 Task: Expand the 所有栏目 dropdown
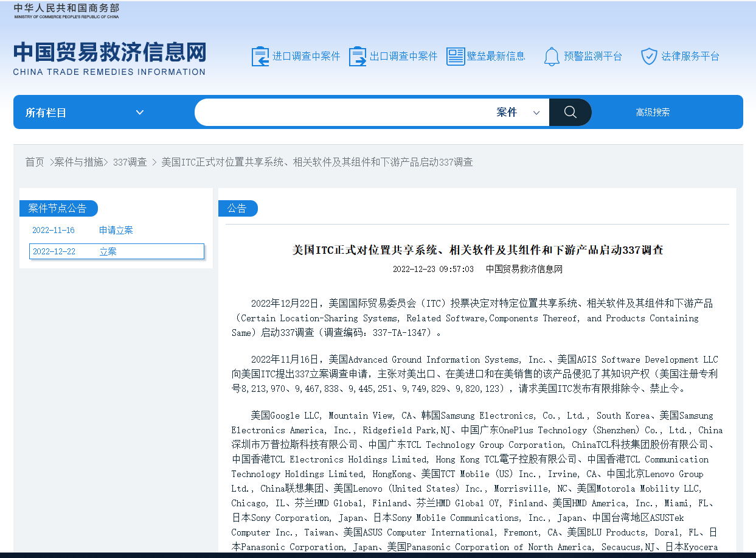click(x=85, y=113)
